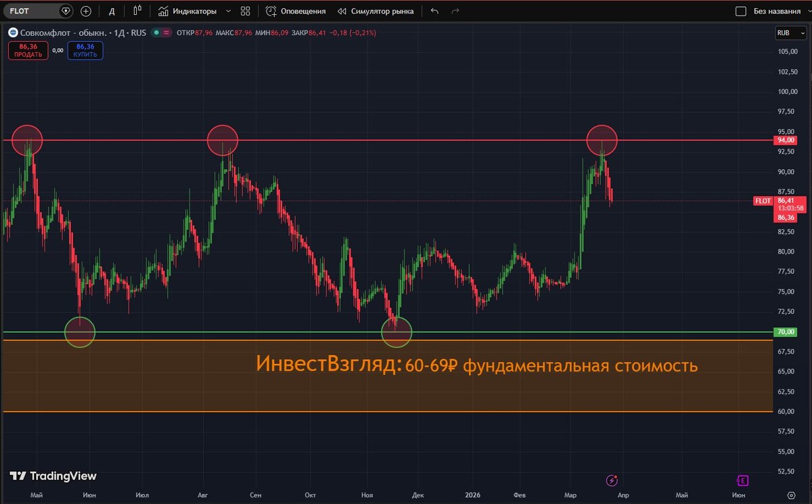812x504 pixels.
Task: Open the pink lightning event marker
Action: tap(612, 481)
